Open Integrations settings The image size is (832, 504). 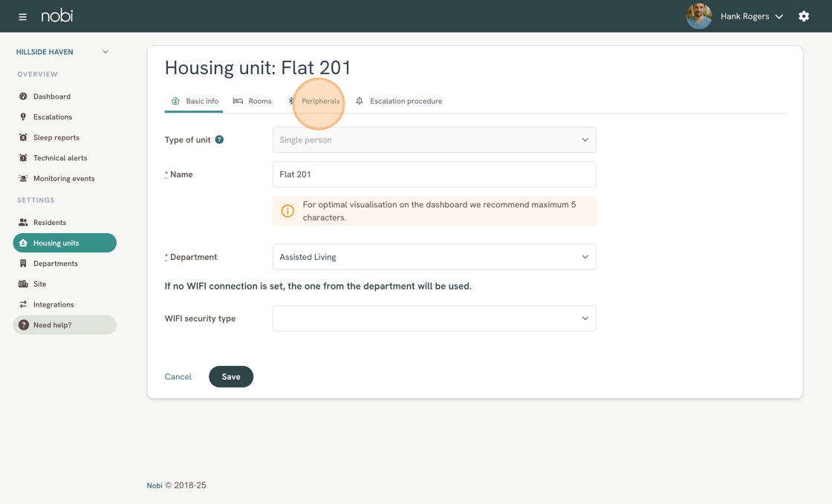pos(53,304)
